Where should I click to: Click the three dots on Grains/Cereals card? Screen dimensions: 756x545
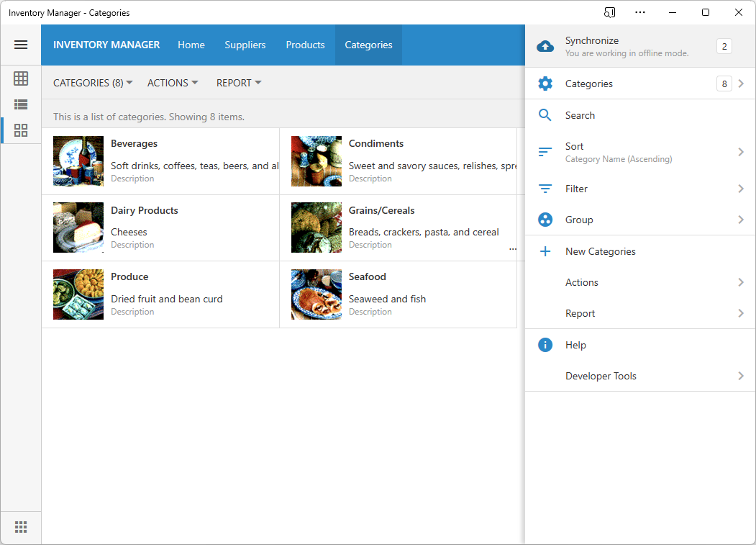tap(512, 248)
